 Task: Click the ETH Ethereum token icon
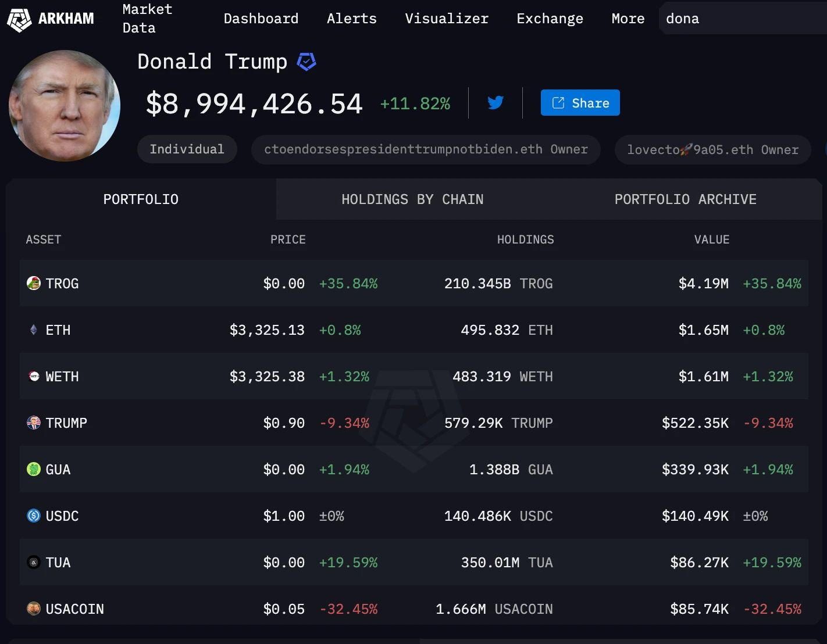pos(33,330)
